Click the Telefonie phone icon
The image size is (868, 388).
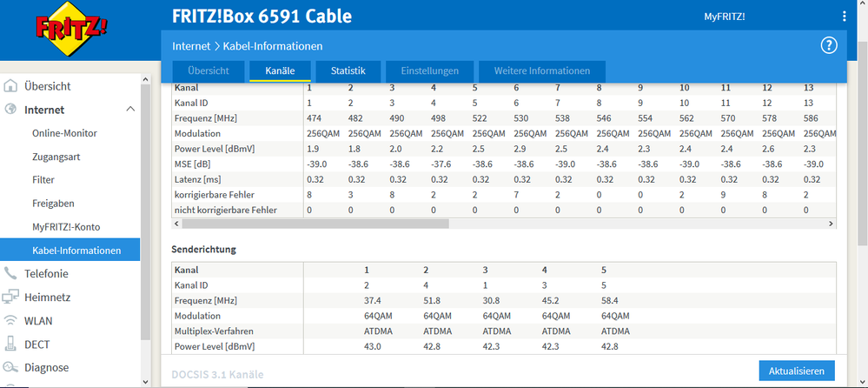click(x=10, y=273)
